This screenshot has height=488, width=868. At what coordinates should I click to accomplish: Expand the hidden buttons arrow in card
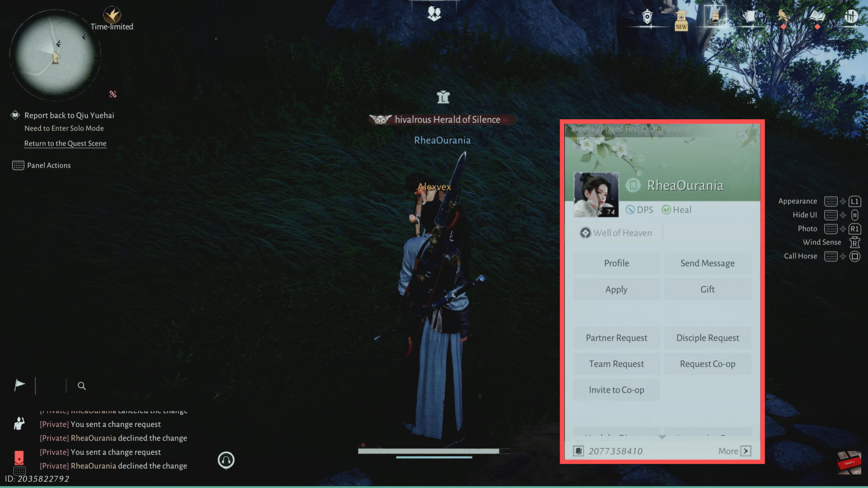(x=662, y=437)
